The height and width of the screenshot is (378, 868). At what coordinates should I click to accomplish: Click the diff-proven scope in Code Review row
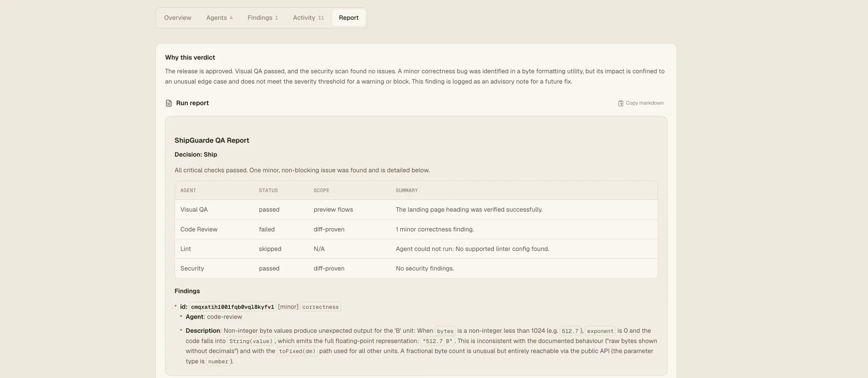tap(329, 229)
